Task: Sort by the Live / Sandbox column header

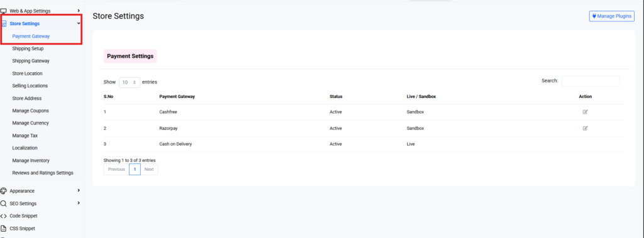Action: pos(421,97)
